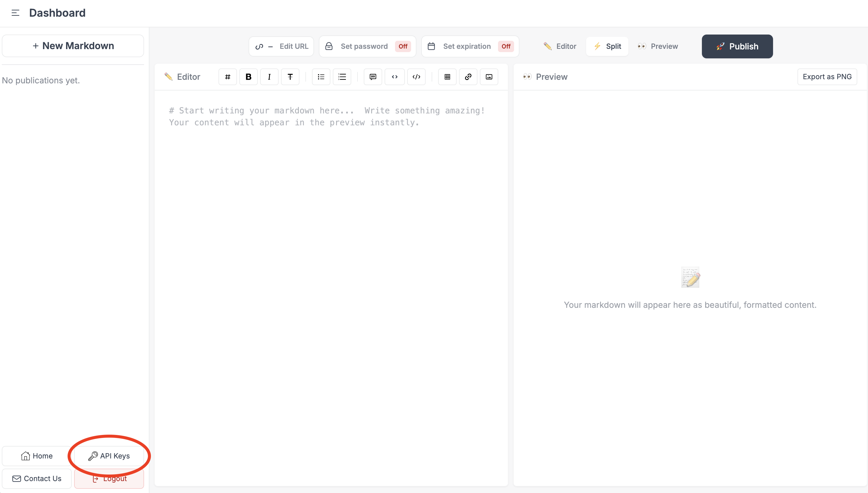This screenshot has width=868, height=493.
Task: Insert a table from the toolbar
Action: (447, 77)
